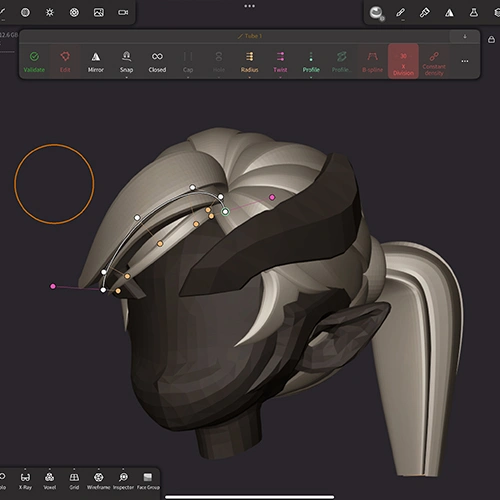Tap the green Validate checkmark
The image size is (500, 500).
pyautogui.click(x=34, y=61)
